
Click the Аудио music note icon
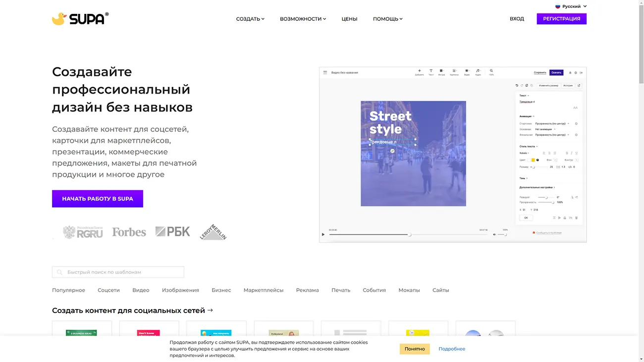coord(478,72)
